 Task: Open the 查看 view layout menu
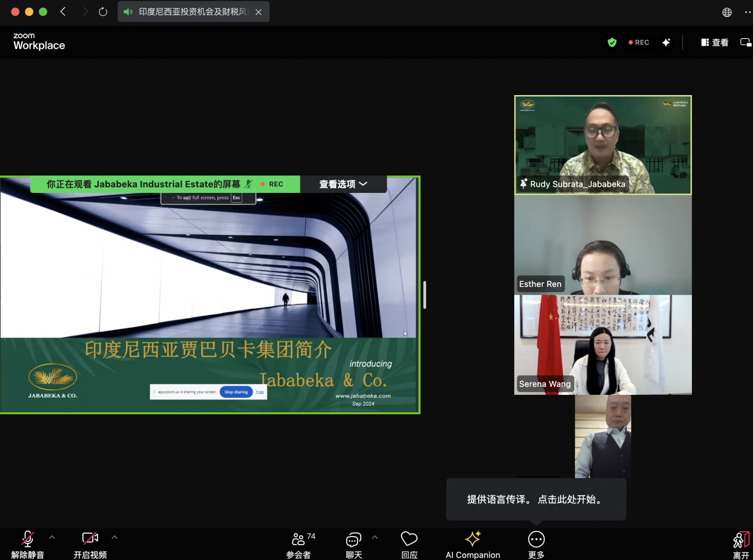click(714, 42)
